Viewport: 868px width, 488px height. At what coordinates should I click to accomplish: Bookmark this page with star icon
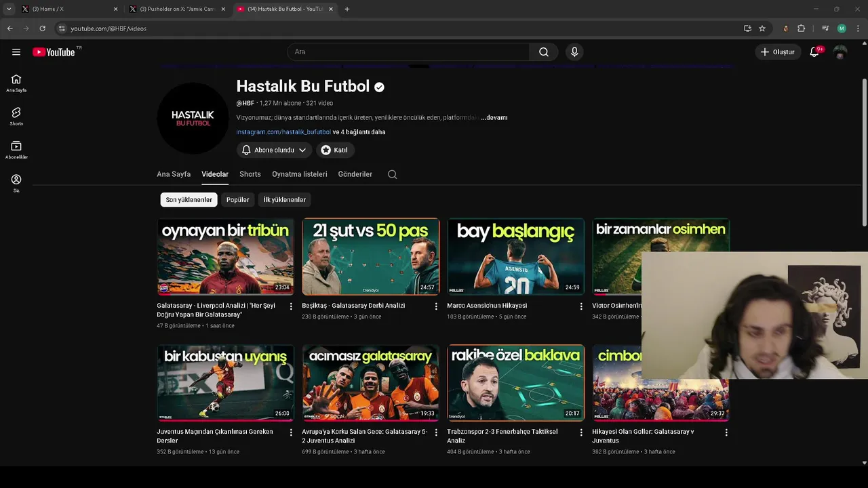[x=762, y=28]
